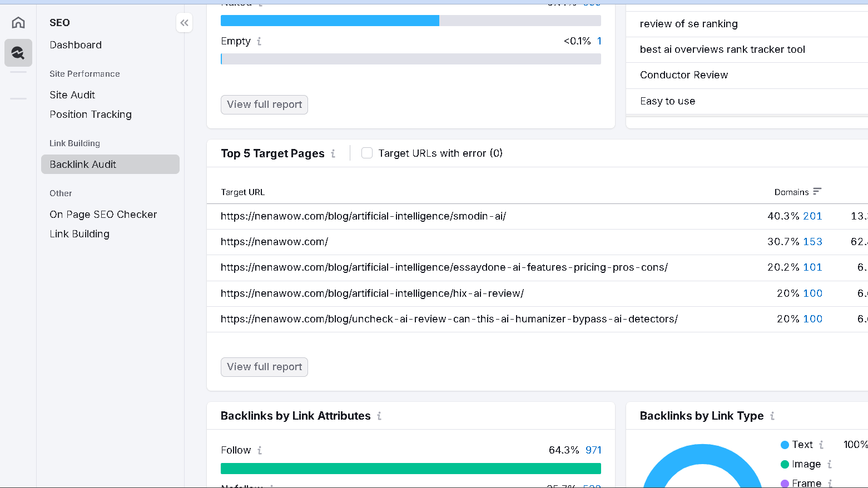This screenshot has width=868, height=488.
Task: Enable the Target URLs with error checkbox
Action: pos(367,152)
